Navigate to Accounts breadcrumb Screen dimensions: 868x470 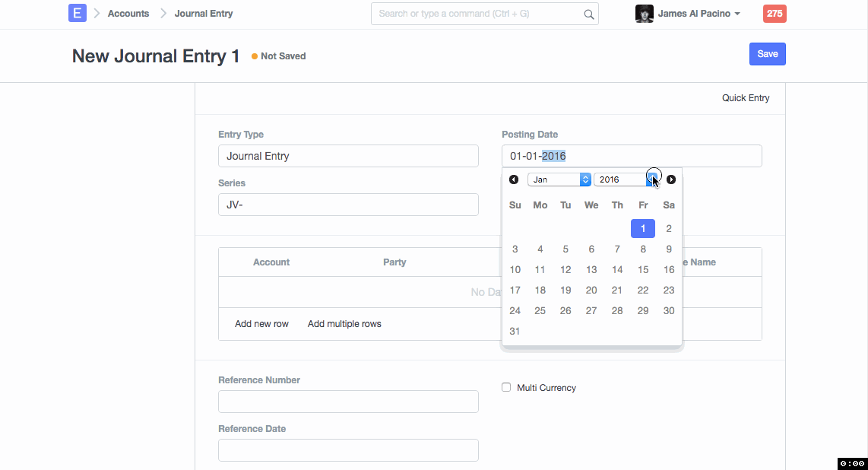128,14
